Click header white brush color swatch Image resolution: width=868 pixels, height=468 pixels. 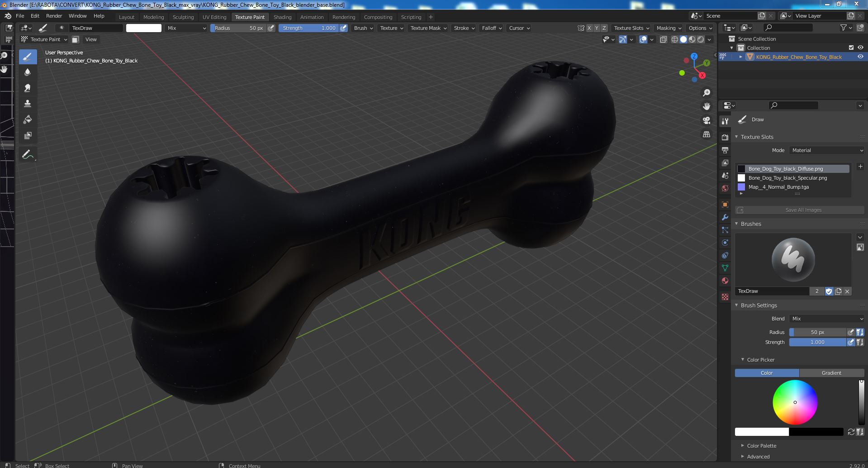click(144, 28)
